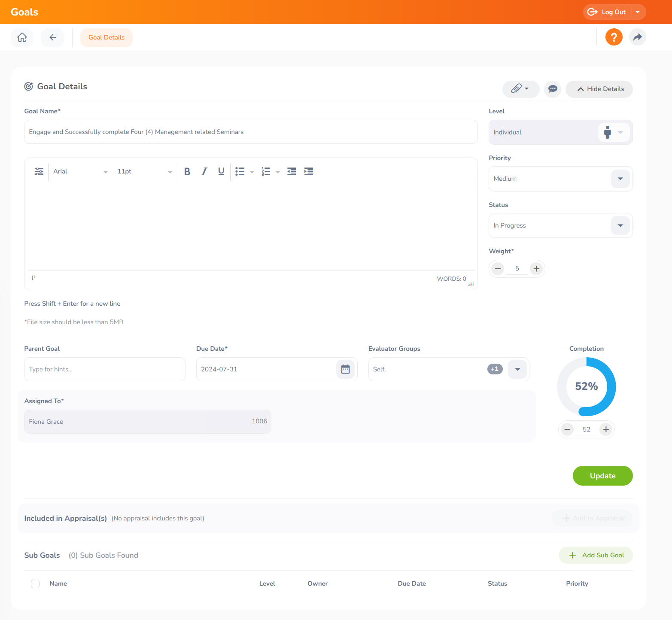Increase indent in the text editor
This screenshot has height=620, width=672.
308,172
